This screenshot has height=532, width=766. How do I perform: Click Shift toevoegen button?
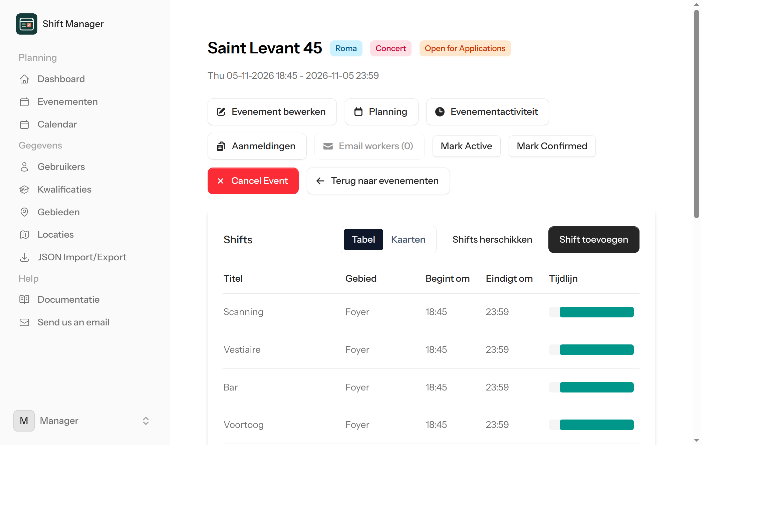tap(594, 240)
